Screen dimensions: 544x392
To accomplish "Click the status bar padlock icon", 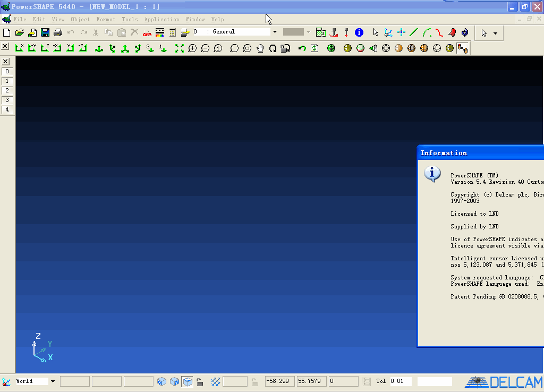I will (200, 381).
